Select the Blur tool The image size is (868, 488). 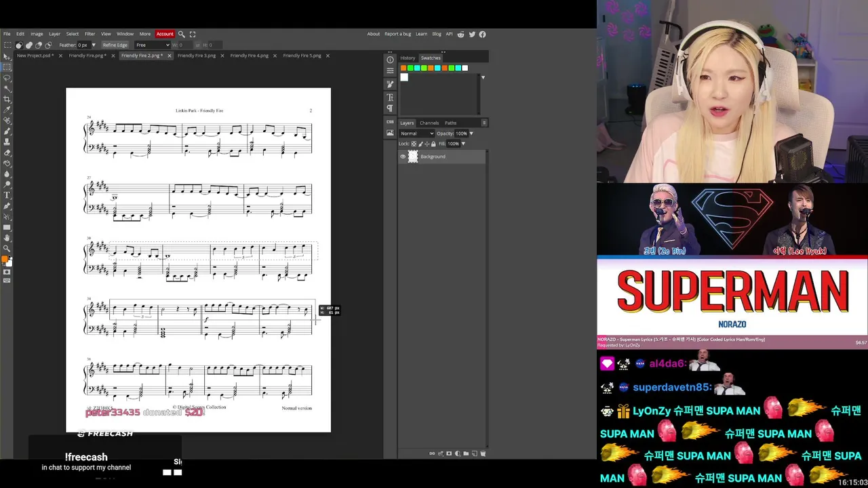[x=7, y=174]
